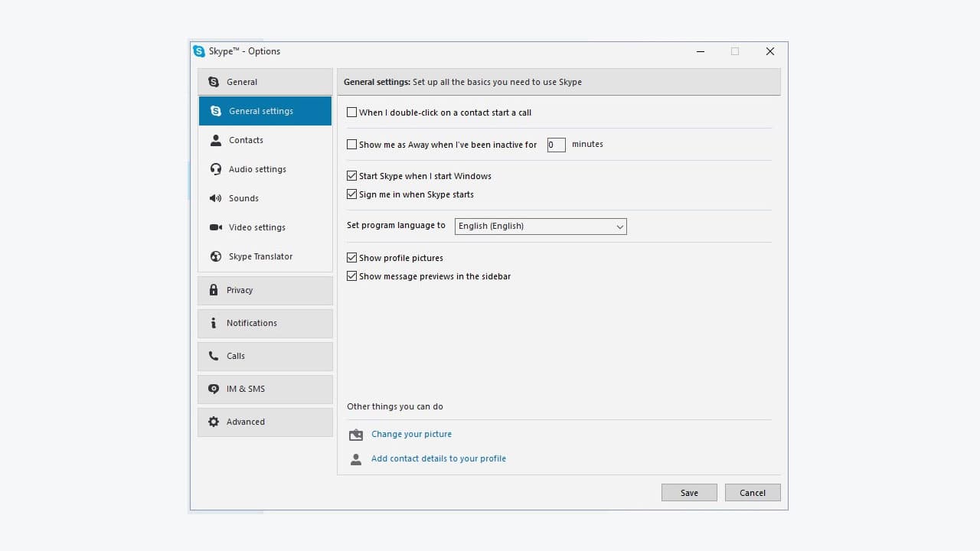Click the Change your picture link
The image size is (980, 551).
(411, 434)
